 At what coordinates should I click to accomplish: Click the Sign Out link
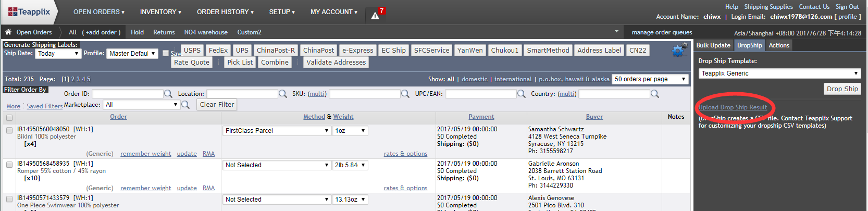click(847, 7)
